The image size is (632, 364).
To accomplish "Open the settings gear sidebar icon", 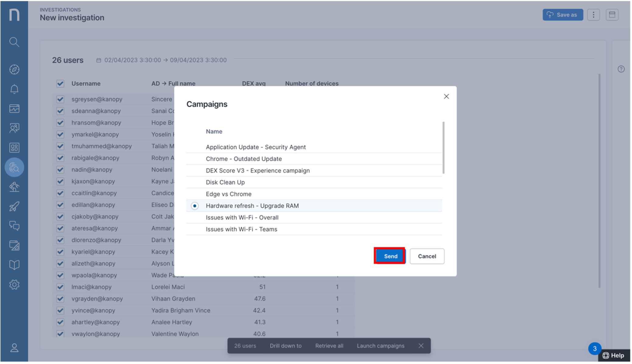I will [14, 285].
